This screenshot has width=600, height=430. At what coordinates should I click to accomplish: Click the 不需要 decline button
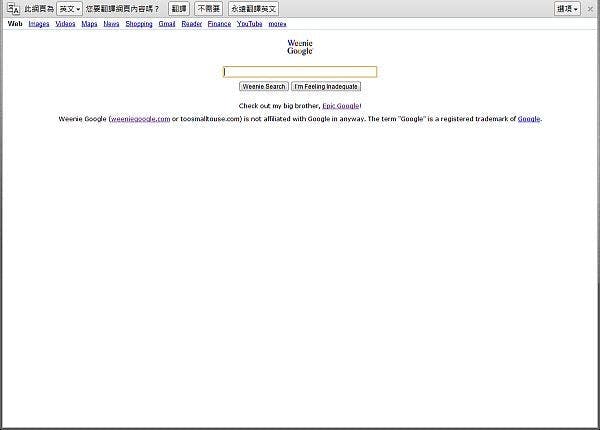coord(209,9)
